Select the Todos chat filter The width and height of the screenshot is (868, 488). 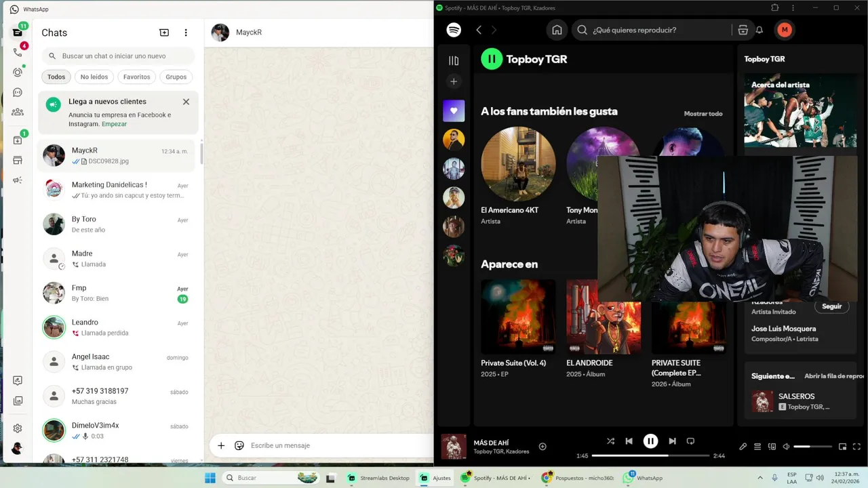coord(56,77)
